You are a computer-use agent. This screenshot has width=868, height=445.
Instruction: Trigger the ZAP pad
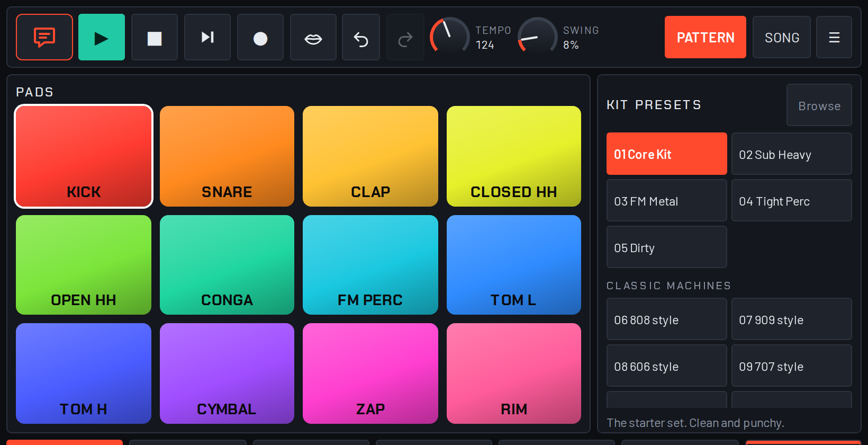pos(370,373)
